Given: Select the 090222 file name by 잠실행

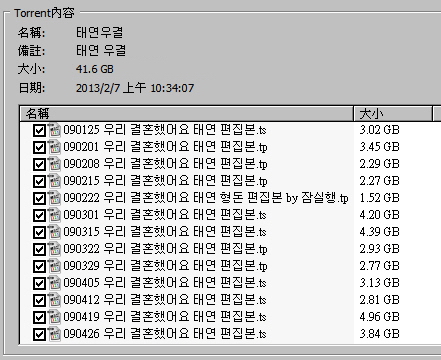Looking at the screenshot, I should [x=206, y=198].
